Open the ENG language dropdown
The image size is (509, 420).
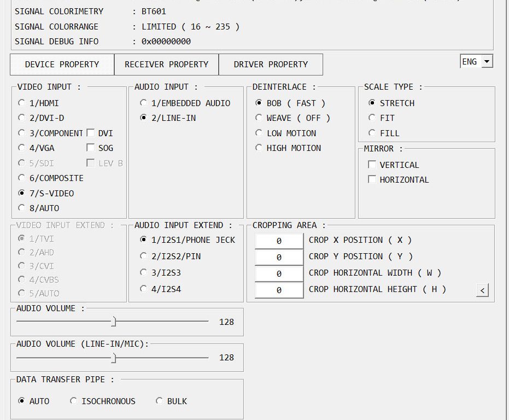click(x=476, y=62)
